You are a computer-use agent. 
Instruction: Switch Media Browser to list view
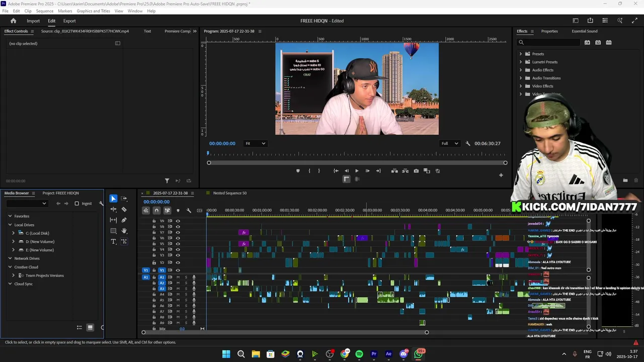(79, 327)
